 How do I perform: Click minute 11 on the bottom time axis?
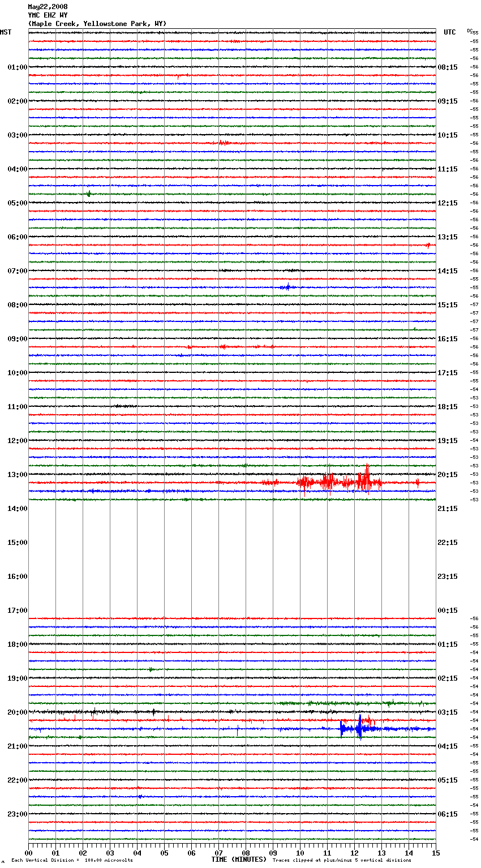(x=327, y=853)
